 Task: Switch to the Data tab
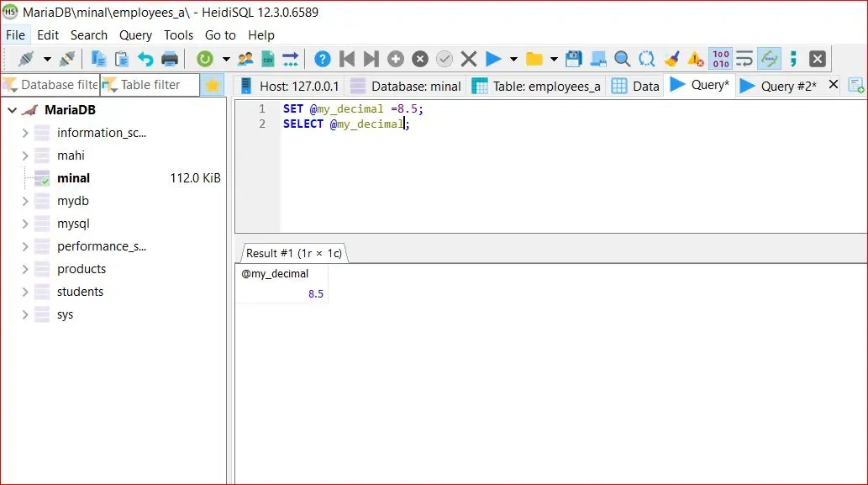click(635, 87)
